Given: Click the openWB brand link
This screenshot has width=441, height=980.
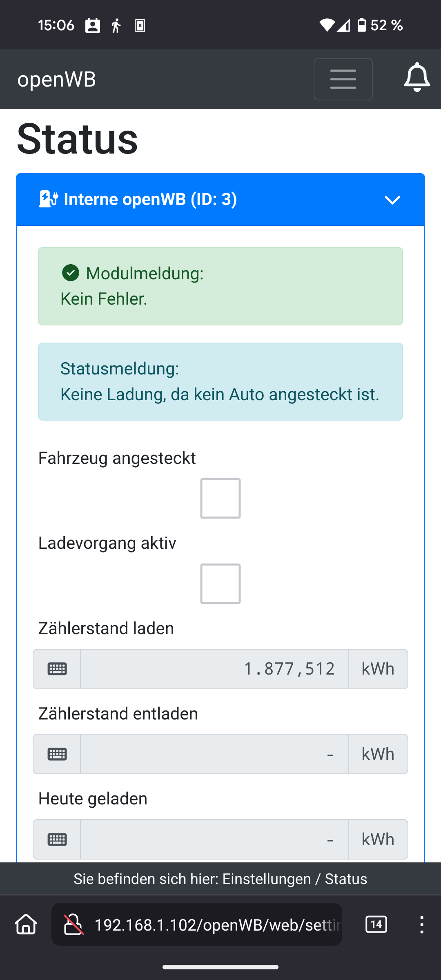Looking at the screenshot, I should pos(57,79).
